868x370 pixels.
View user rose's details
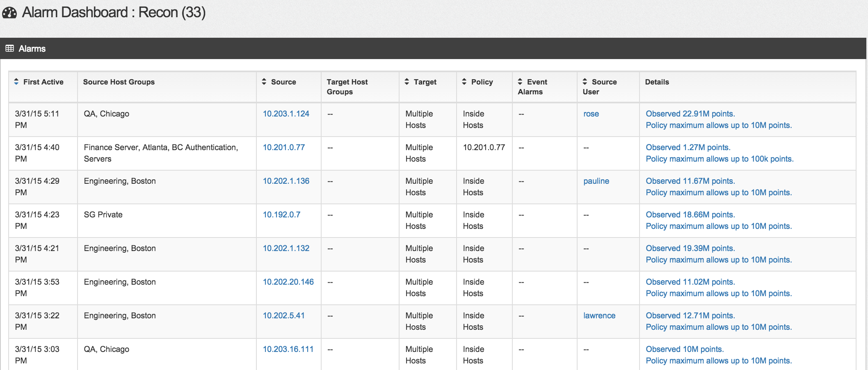[x=591, y=114]
